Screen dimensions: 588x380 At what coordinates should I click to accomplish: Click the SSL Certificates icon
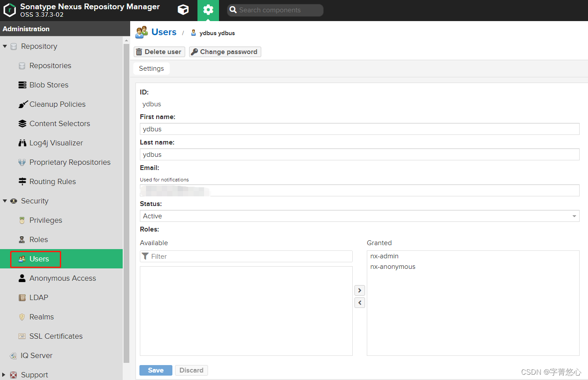(22, 337)
